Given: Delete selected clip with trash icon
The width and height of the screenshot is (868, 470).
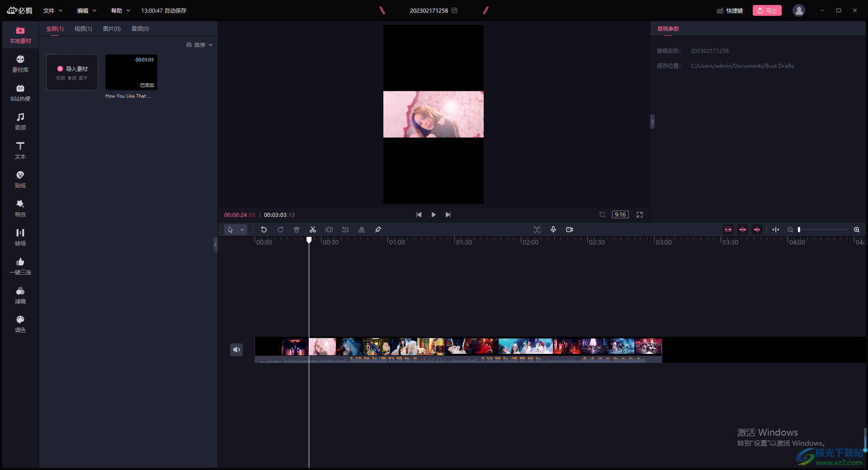Looking at the screenshot, I should point(297,230).
